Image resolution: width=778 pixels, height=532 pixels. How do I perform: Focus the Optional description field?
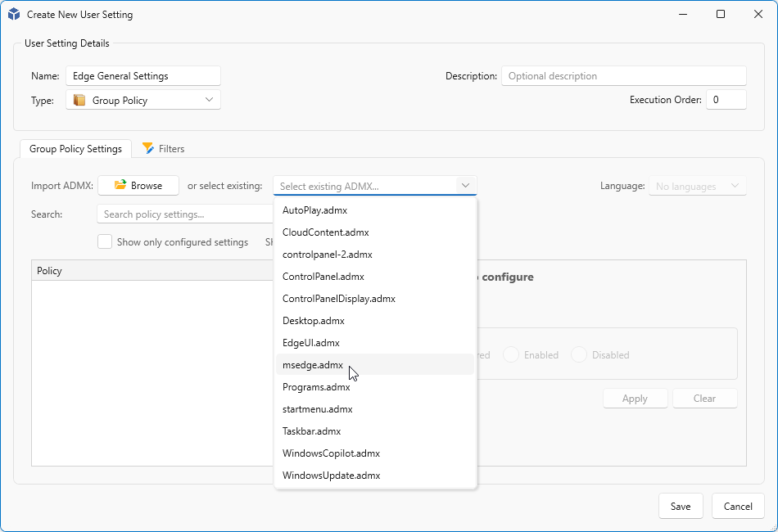(x=623, y=76)
